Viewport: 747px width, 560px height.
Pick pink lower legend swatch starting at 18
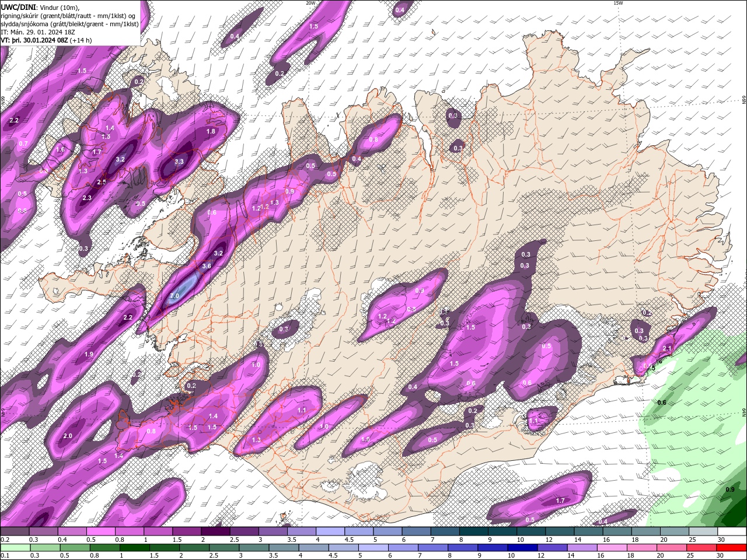[642, 548]
